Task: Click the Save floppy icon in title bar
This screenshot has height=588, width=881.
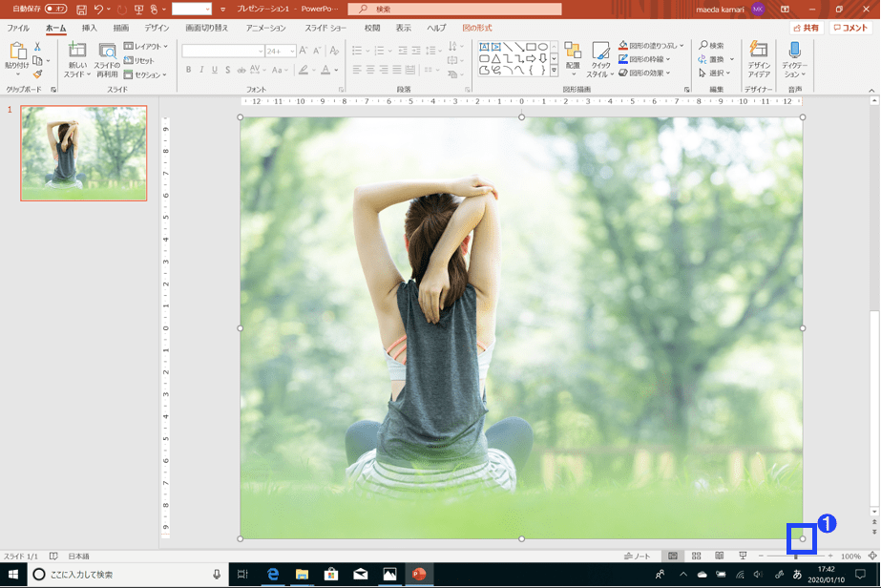Action: pos(81,9)
